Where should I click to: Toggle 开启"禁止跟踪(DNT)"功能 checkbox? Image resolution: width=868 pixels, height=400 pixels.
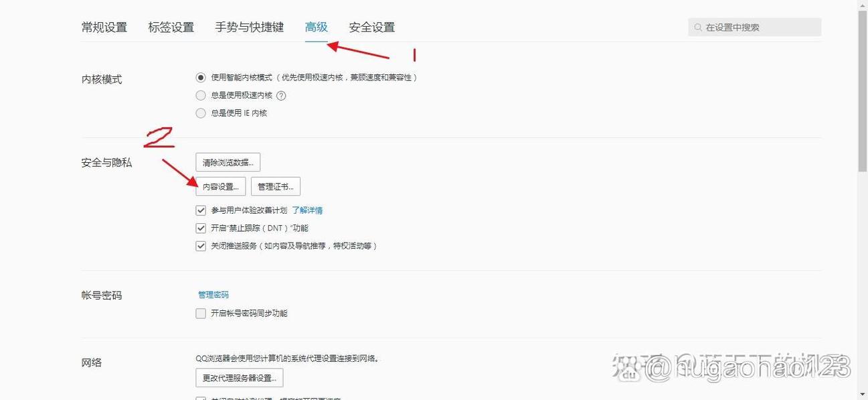pos(201,228)
